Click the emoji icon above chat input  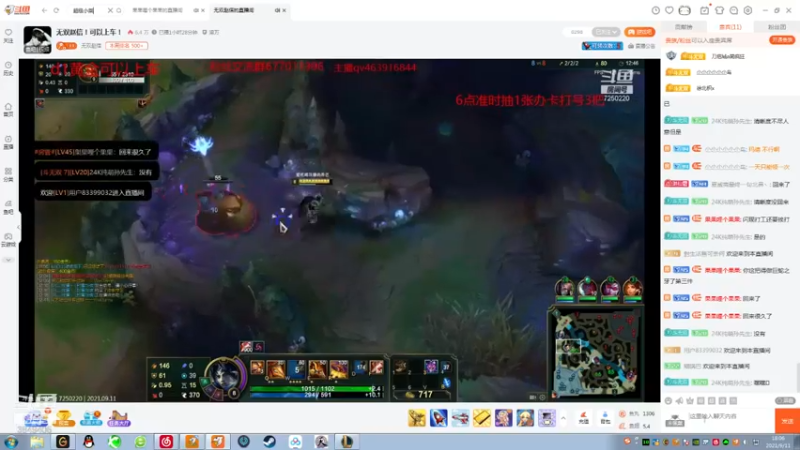click(668, 401)
